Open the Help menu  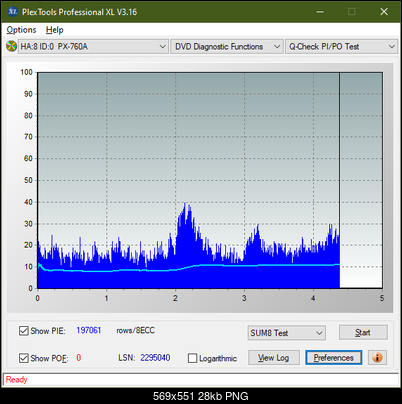(x=55, y=30)
